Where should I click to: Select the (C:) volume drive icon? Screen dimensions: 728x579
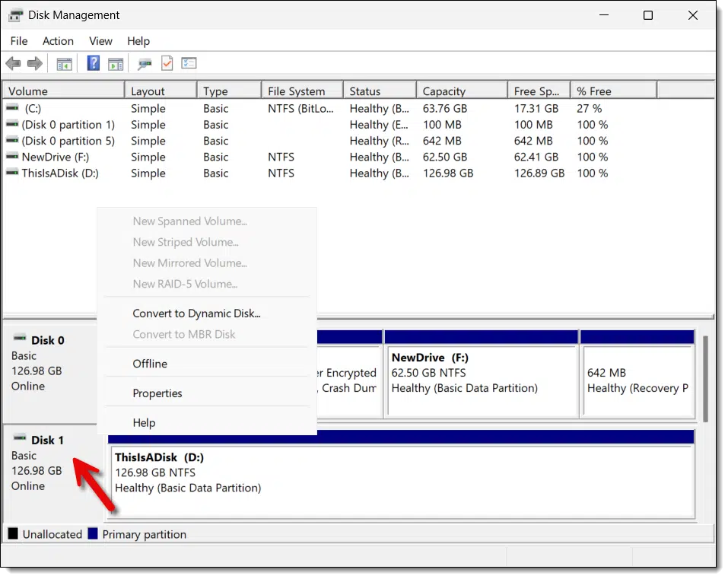coord(12,108)
